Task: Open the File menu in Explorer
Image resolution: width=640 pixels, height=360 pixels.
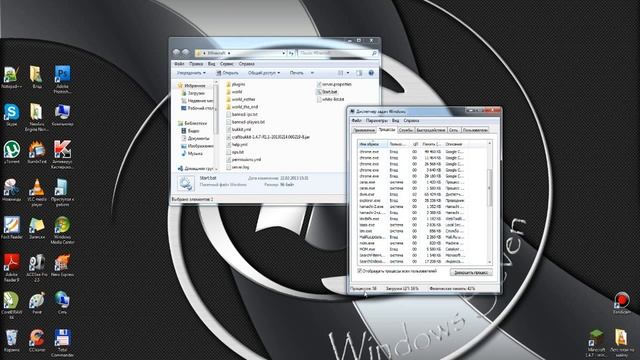Action: 179,64
